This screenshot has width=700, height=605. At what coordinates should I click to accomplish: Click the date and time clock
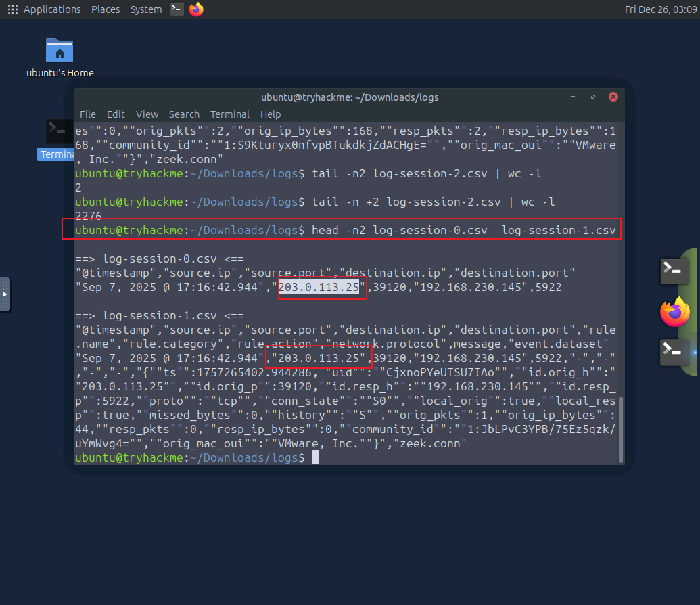coord(661,9)
